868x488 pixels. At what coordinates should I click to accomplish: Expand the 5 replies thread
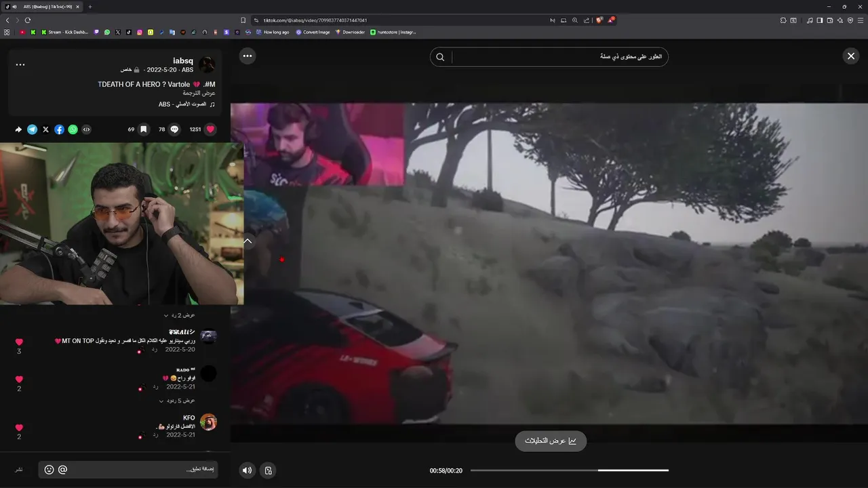click(x=177, y=401)
